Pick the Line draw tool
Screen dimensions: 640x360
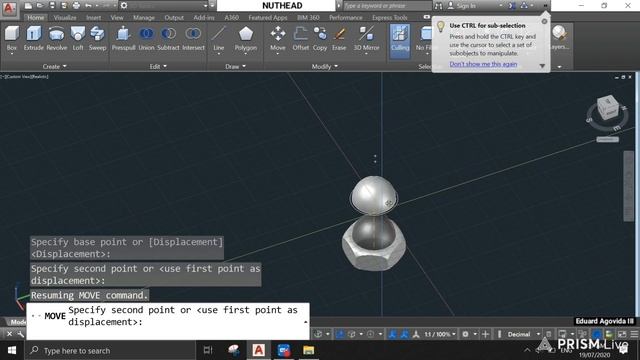click(219, 39)
